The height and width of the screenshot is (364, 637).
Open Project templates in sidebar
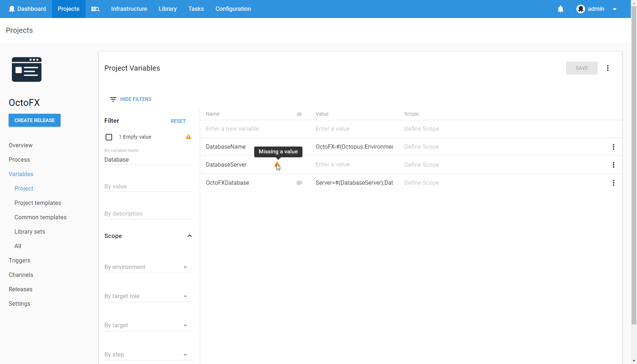point(38,203)
